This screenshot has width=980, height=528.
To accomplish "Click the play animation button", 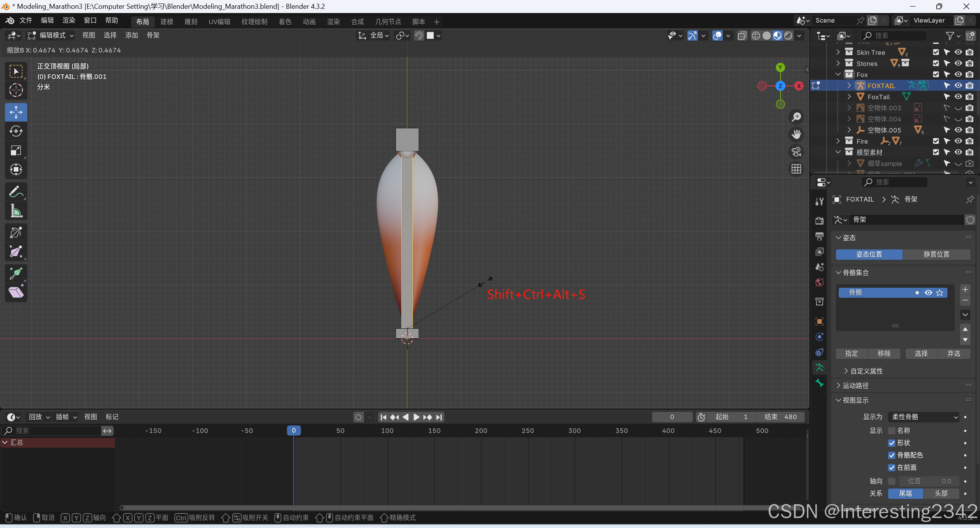I will pyautogui.click(x=417, y=417).
